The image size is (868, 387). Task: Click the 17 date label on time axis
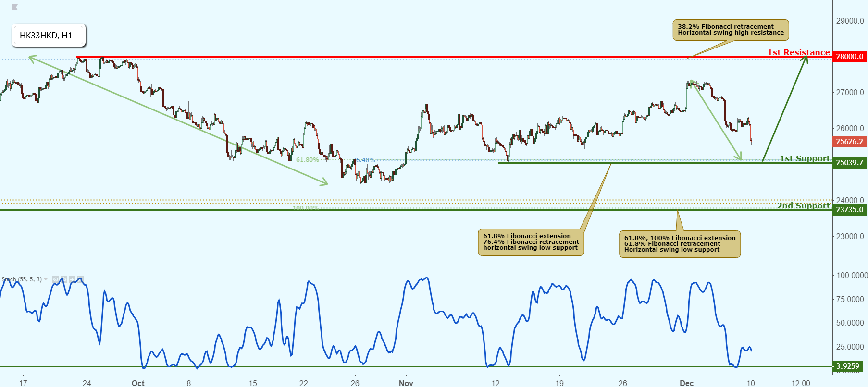point(23,383)
